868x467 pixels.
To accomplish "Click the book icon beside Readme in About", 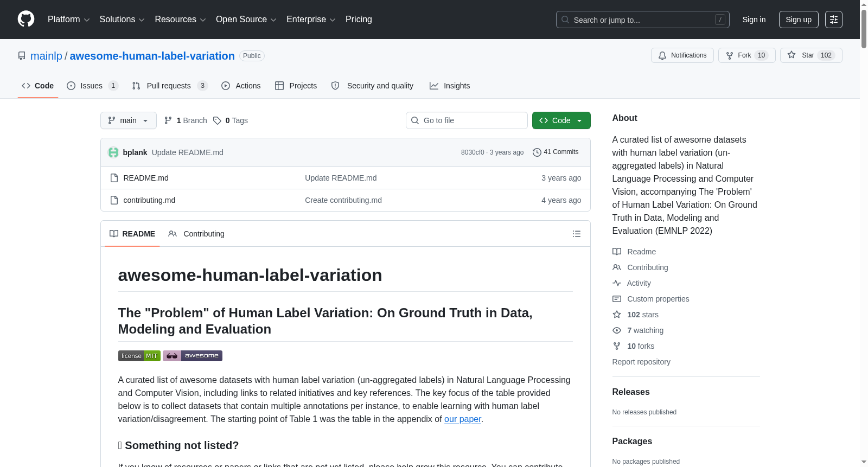I will 617,252.
